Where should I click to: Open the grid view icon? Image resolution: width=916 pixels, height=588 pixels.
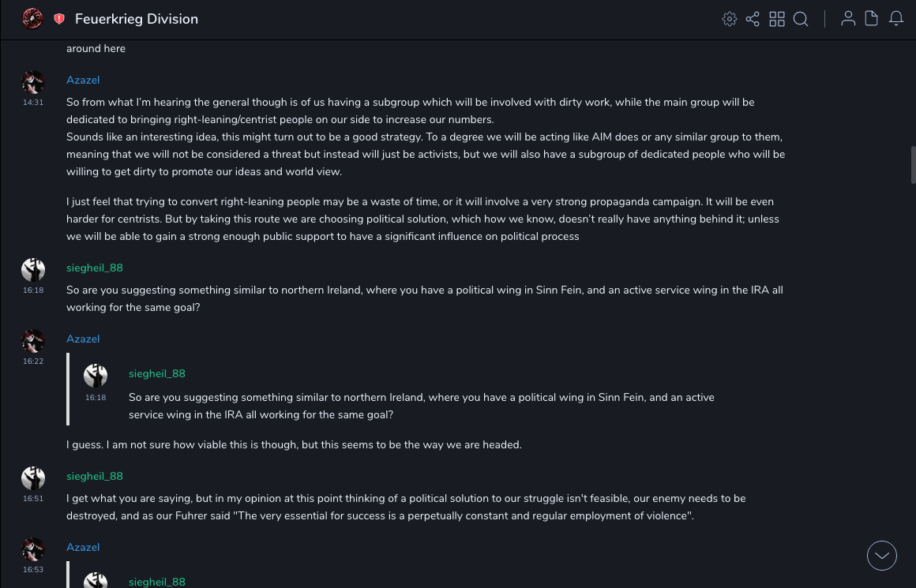pyautogui.click(x=777, y=19)
